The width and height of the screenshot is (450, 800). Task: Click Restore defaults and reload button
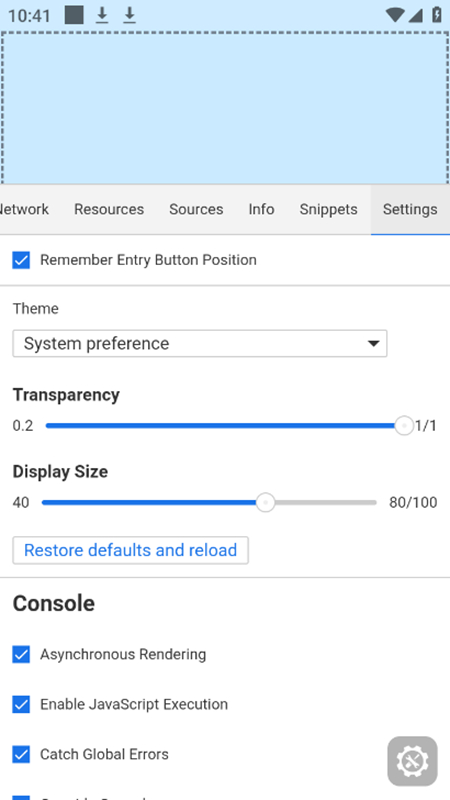[x=131, y=550]
